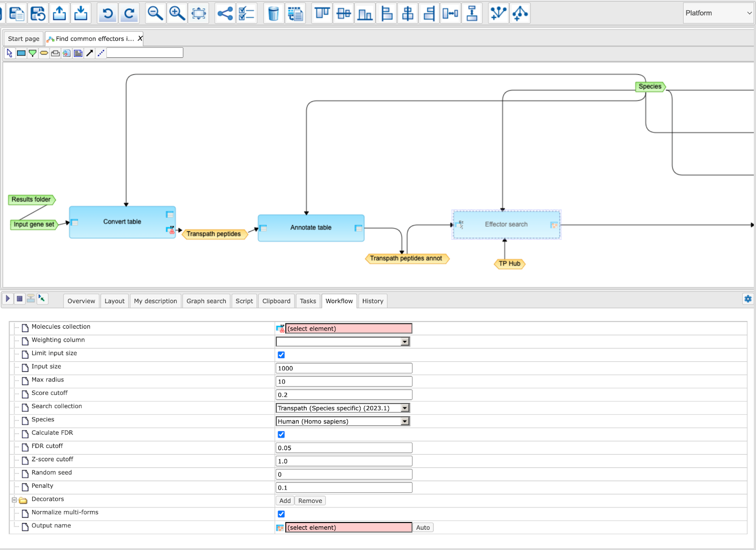Switch to the History tab
Viewport: 756px width, 550px height.
point(373,301)
